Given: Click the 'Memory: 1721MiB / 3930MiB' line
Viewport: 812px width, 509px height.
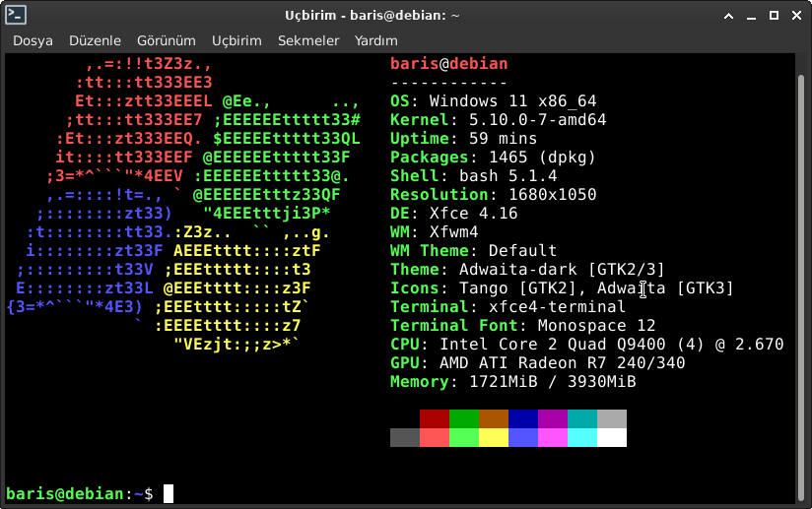Looking at the screenshot, I should (x=513, y=381).
